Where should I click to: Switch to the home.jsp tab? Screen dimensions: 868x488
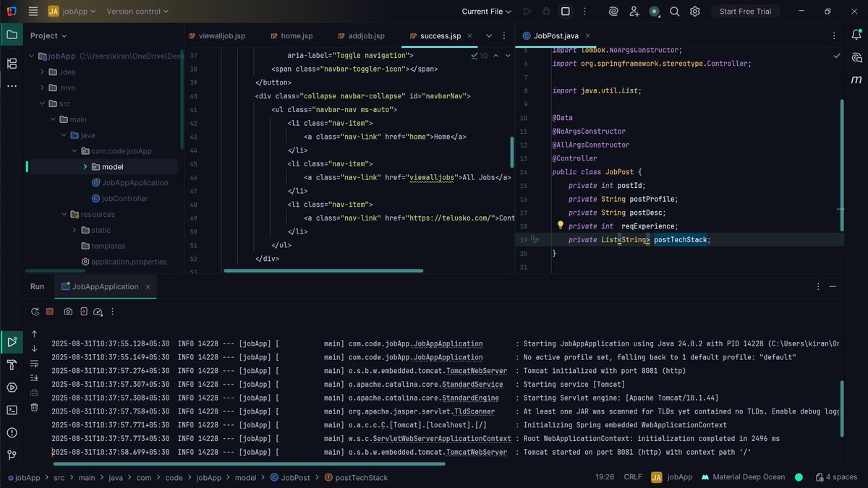tap(291, 35)
